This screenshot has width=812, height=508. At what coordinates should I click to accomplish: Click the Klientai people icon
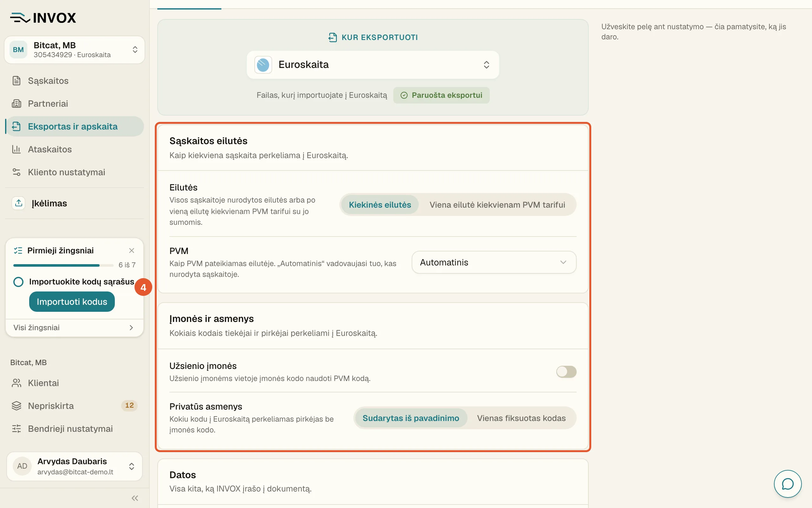(x=16, y=383)
